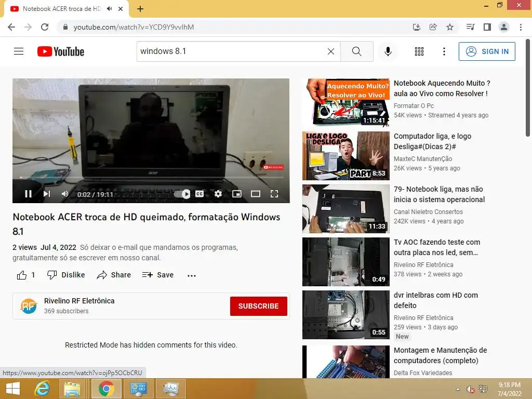Open File Explorer from taskbar

(72, 389)
